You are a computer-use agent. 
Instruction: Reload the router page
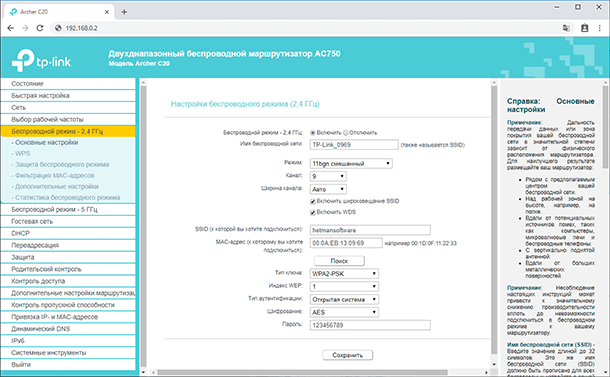tap(40, 28)
